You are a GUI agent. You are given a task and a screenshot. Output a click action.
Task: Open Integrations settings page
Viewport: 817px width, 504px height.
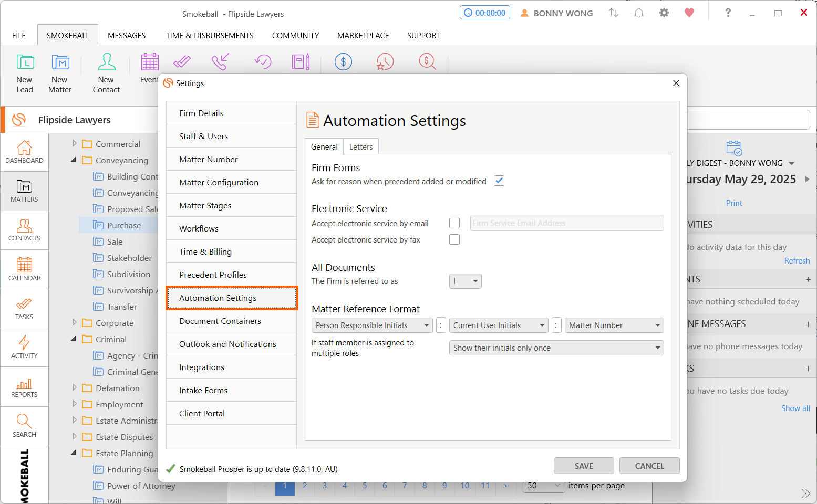click(x=232, y=367)
